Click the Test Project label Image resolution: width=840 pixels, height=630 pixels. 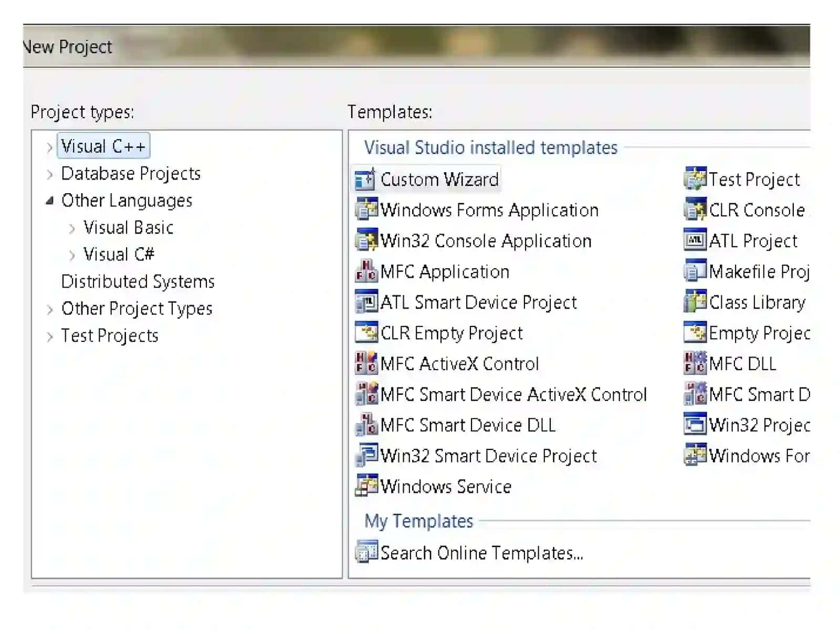(x=754, y=180)
